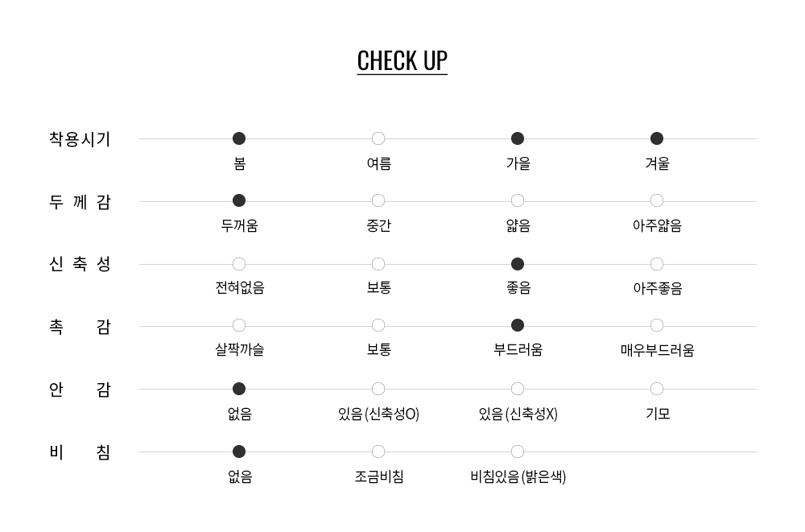Screen dimensions: 805x532
Task: Pick 있음(신축성O) lining circle
Action: (378, 389)
